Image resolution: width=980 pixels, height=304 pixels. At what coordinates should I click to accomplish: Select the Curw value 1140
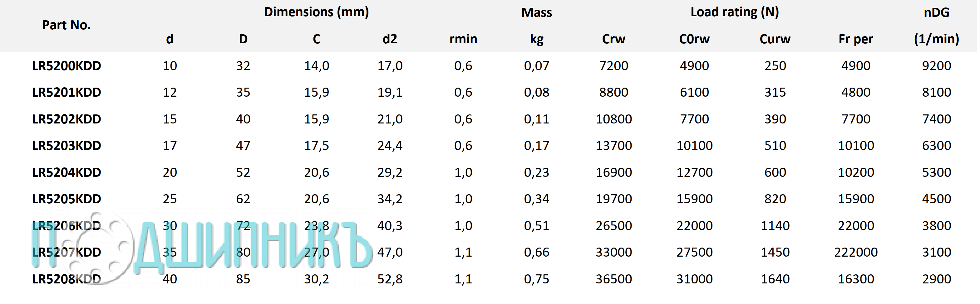click(x=775, y=226)
